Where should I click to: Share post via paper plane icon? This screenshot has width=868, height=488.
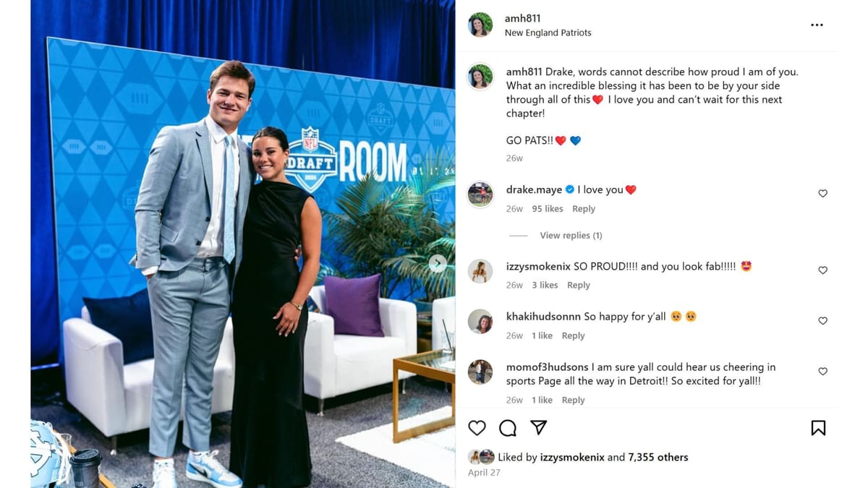539,427
